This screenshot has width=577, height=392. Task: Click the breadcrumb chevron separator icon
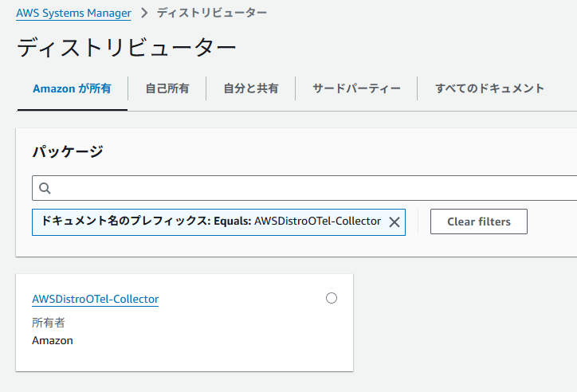tap(144, 13)
